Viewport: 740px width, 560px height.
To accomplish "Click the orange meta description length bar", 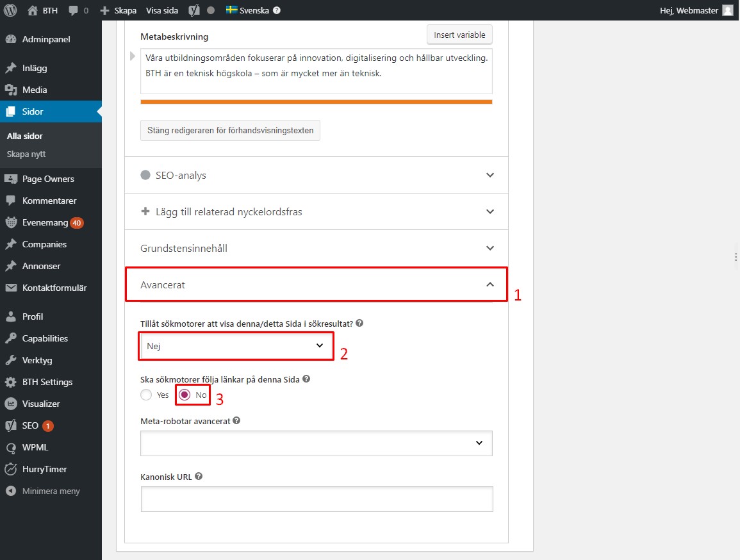I will (317, 101).
